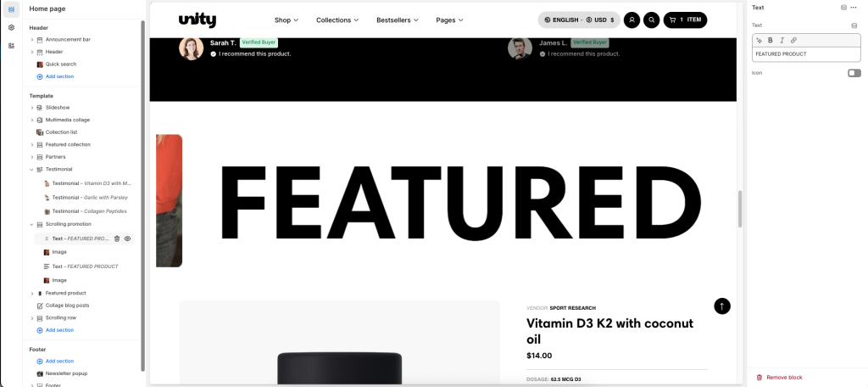Click the scroll-to-top arrow button
Screen dimensions: 868x387
(x=722, y=306)
